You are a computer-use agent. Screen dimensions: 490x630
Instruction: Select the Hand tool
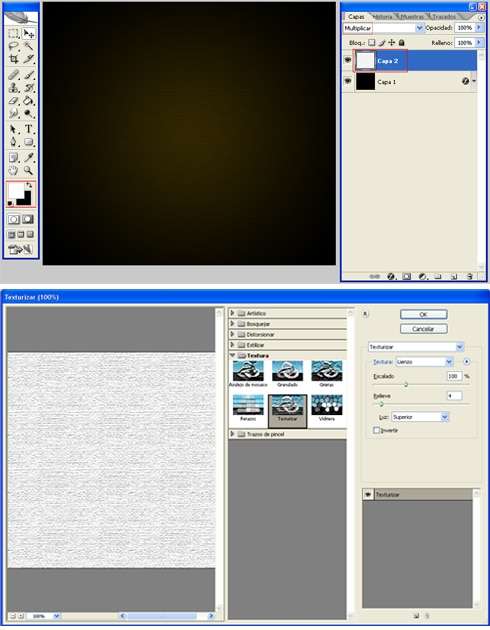click(x=14, y=170)
